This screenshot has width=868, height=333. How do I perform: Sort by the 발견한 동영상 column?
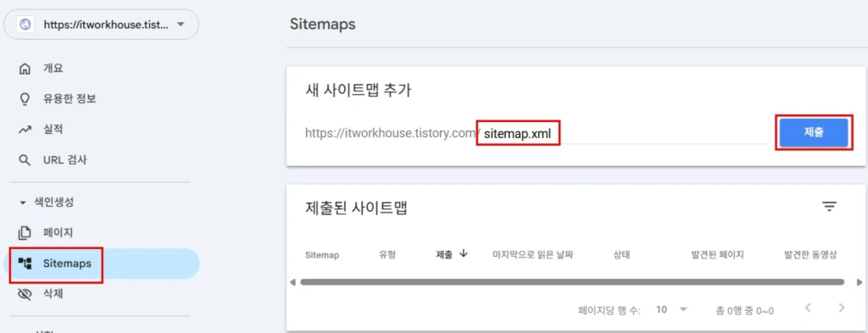[x=810, y=255]
